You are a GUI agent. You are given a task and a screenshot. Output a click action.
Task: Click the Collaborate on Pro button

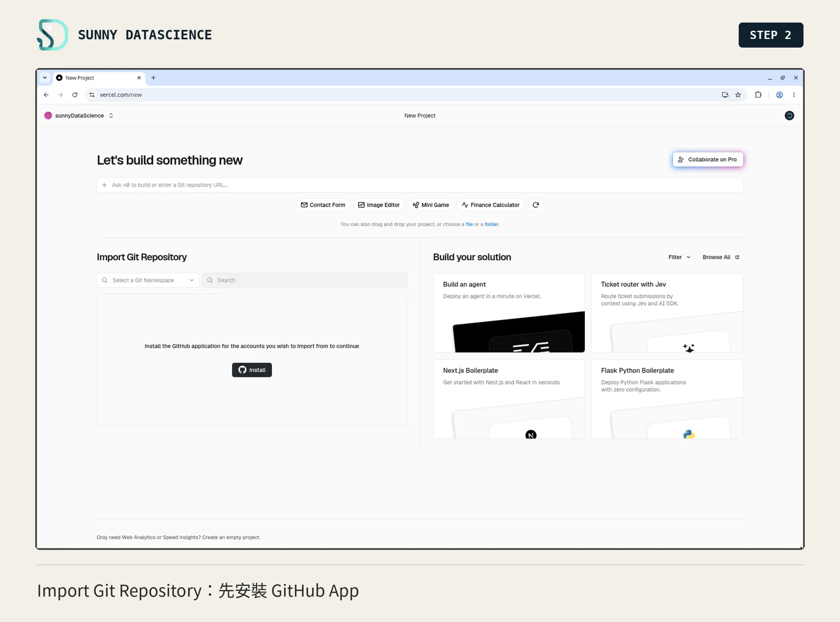click(x=708, y=160)
